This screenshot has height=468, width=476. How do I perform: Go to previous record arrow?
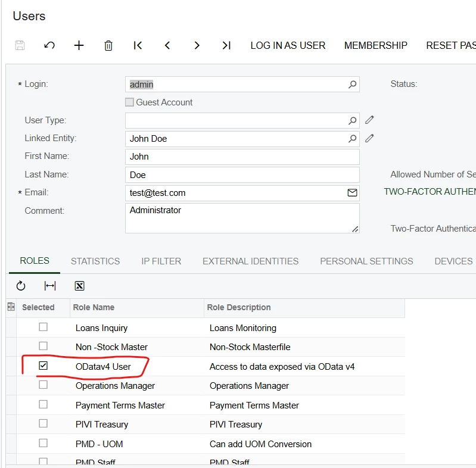point(167,45)
